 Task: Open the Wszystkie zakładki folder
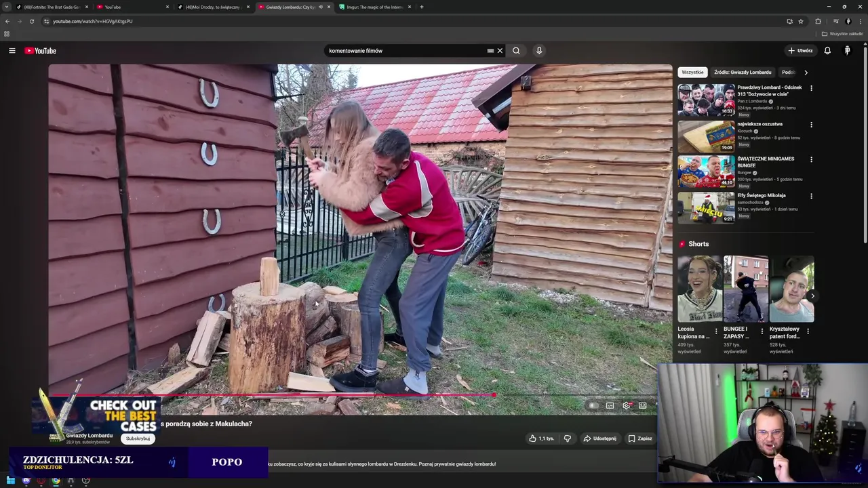842,34
